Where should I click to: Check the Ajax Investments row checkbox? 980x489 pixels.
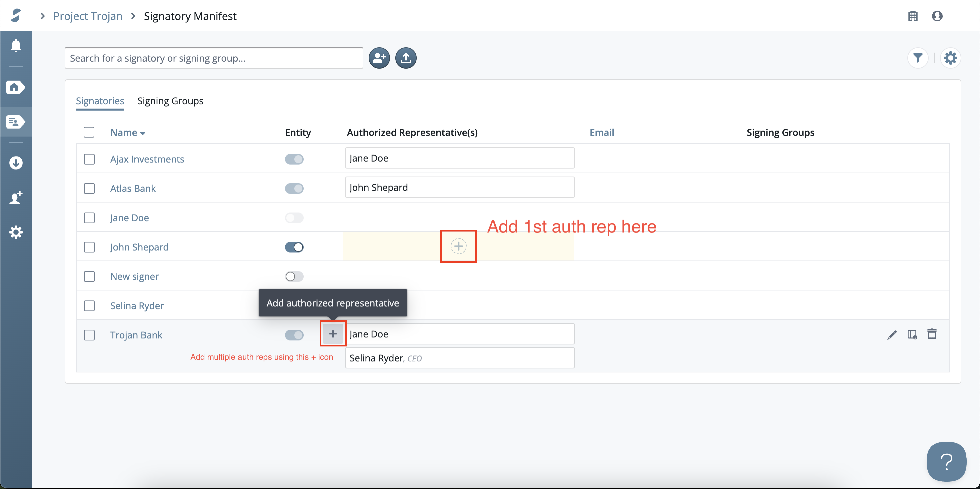click(x=89, y=159)
